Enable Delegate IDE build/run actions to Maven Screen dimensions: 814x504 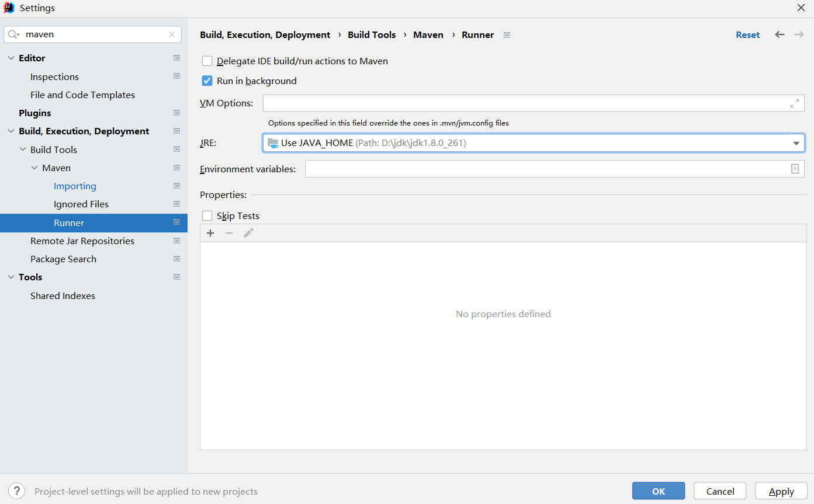pyautogui.click(x=207, y=61)
